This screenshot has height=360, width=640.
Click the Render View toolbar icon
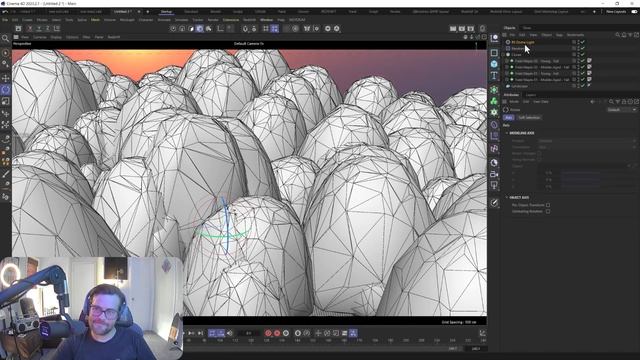pos(453,29)
